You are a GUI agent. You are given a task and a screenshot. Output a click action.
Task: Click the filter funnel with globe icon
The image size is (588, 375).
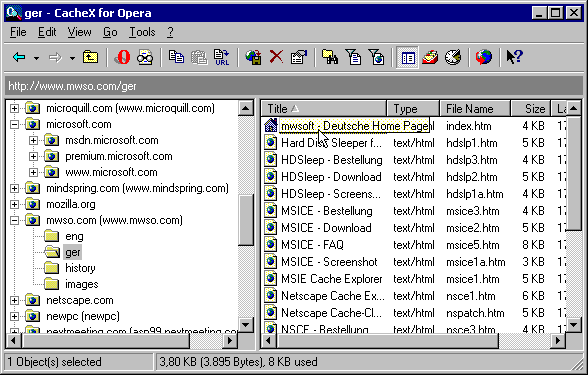pyautogui.click(x=376, y=57)
